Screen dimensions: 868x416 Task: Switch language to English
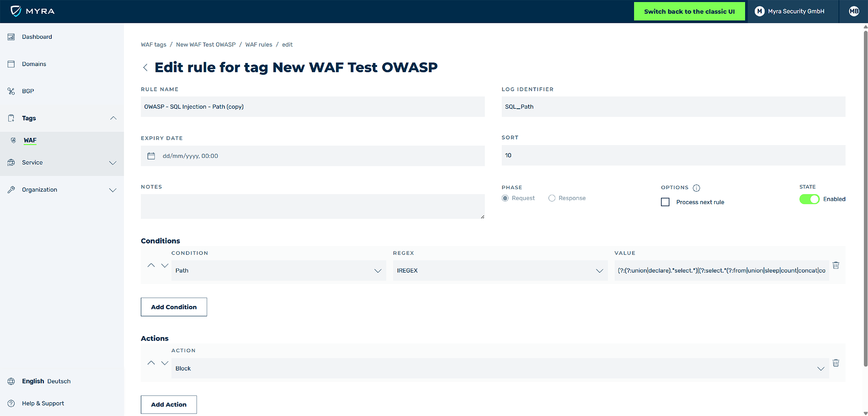coord(33,381)
